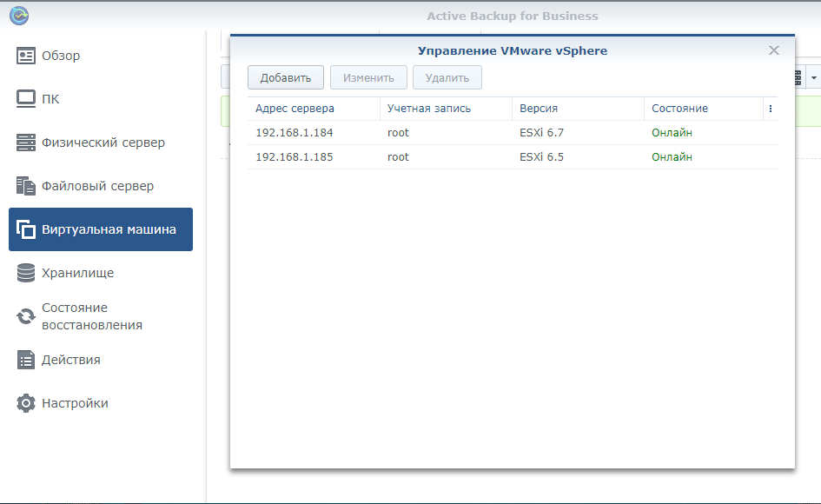
Task: Open the Настройки gear icon
Action: [x=26, y=403]
